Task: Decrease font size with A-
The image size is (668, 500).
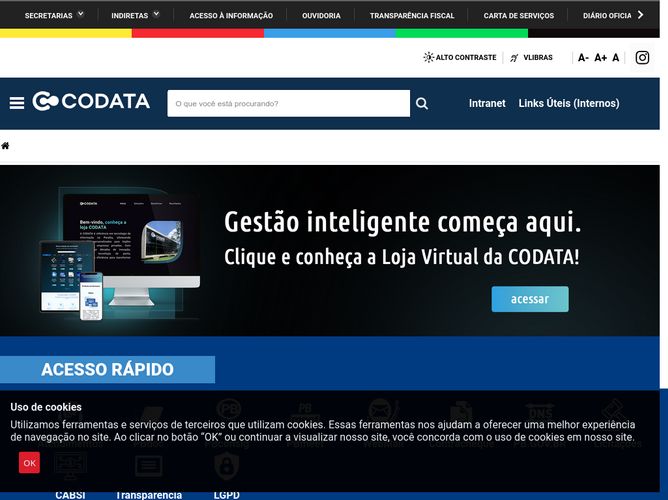Action: point(583,57)
